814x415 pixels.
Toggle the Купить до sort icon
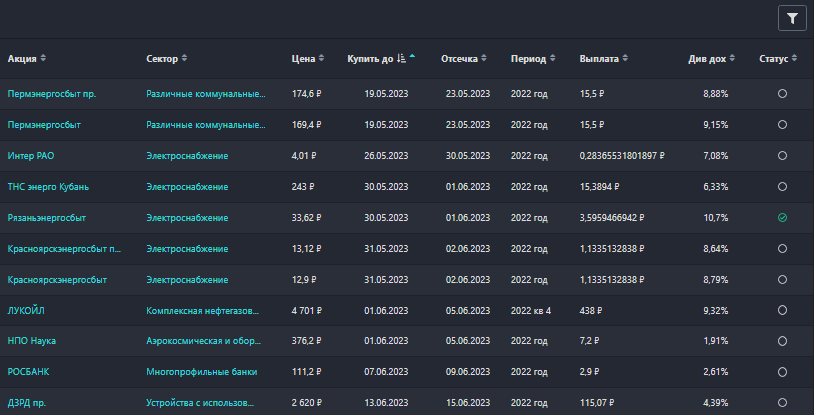point(400,59)
